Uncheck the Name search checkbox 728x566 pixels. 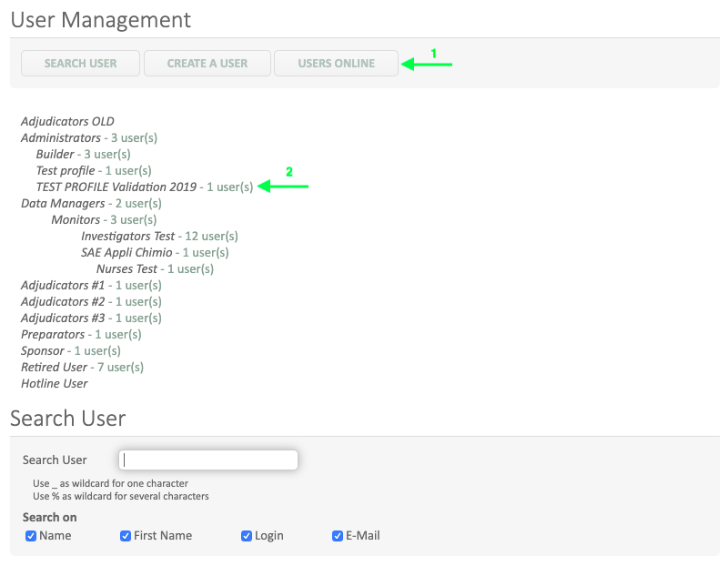[31, 536]
